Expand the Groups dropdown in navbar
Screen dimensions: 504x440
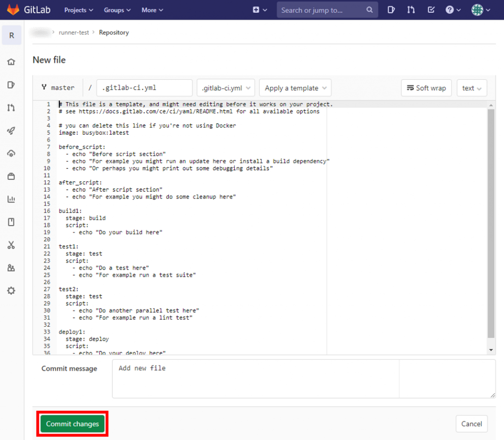click(x=117, y=10)
